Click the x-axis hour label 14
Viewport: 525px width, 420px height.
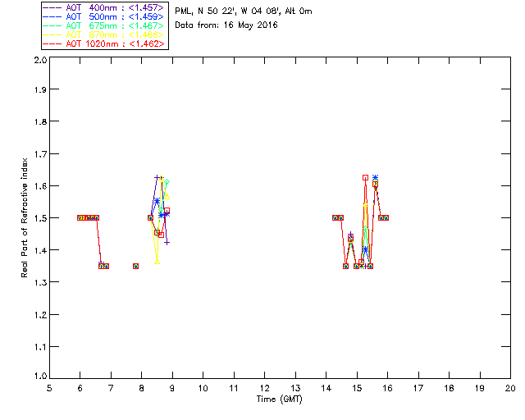point(326,388)
